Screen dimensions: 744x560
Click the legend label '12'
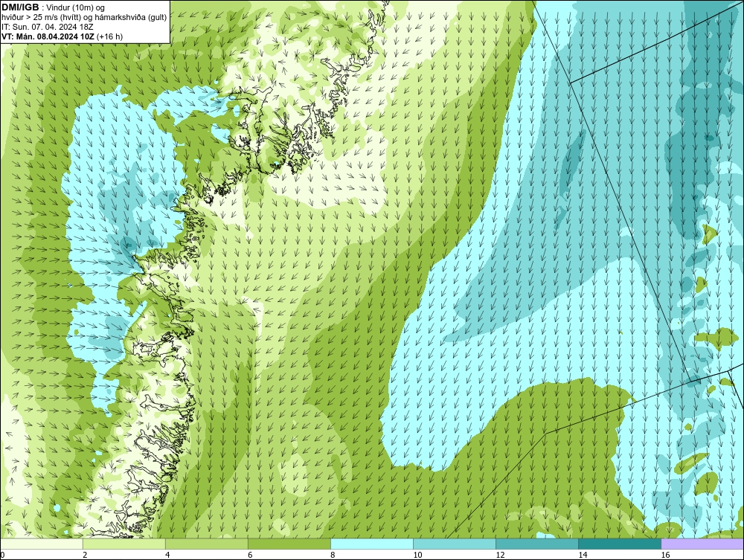[500, 555]
